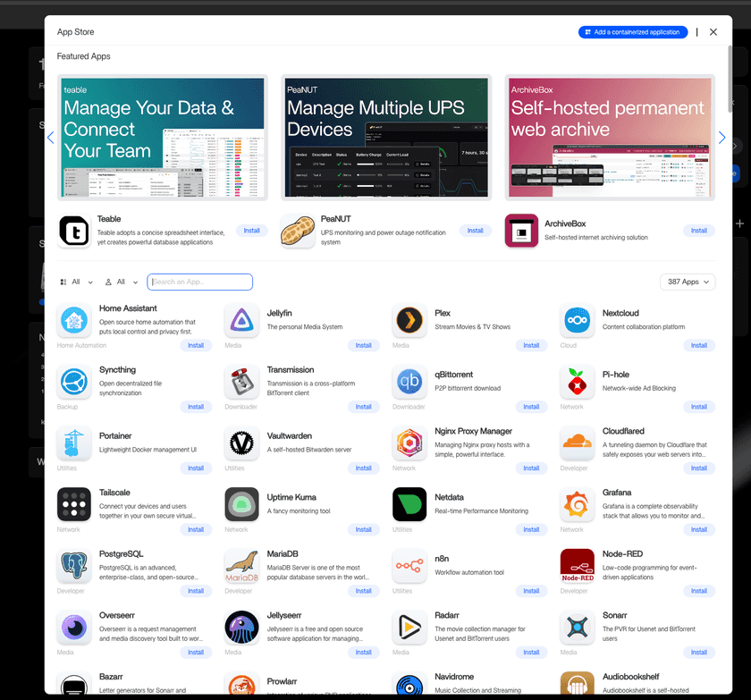Click Add a containerized application button
The height and width of the screenshot is (700, 751).
(633, 32)
